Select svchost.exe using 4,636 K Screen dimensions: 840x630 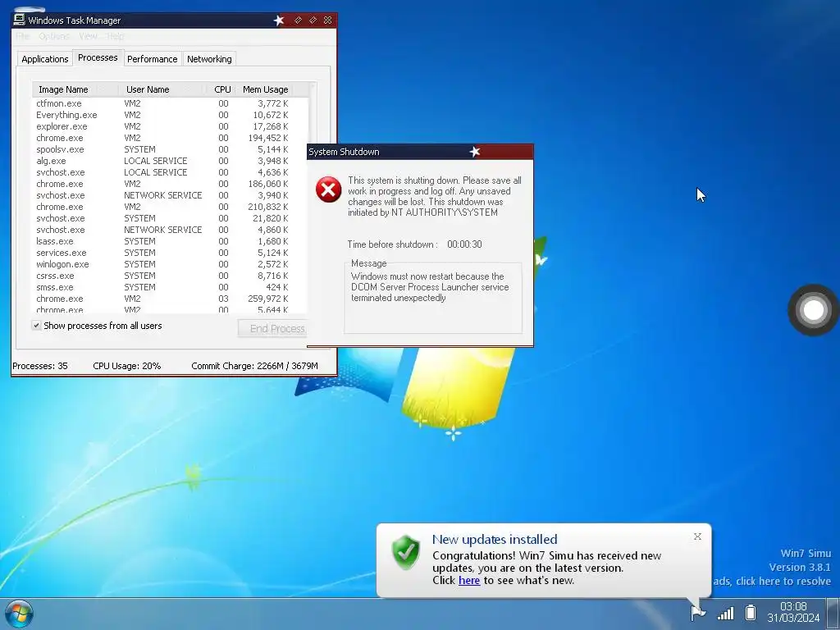point(170,172)
